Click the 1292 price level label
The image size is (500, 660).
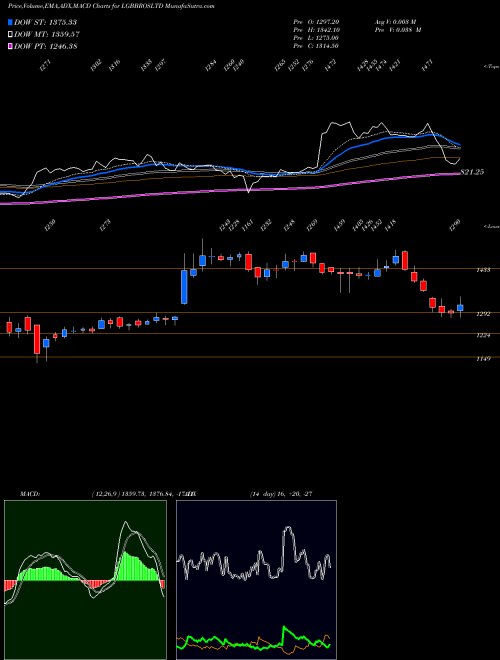click(483, 314)
